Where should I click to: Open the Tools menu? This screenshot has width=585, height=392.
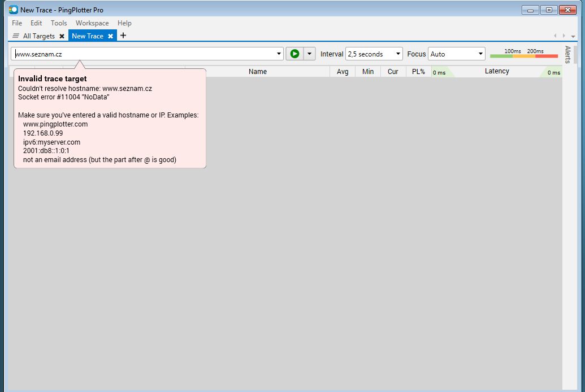click(59, 23)
